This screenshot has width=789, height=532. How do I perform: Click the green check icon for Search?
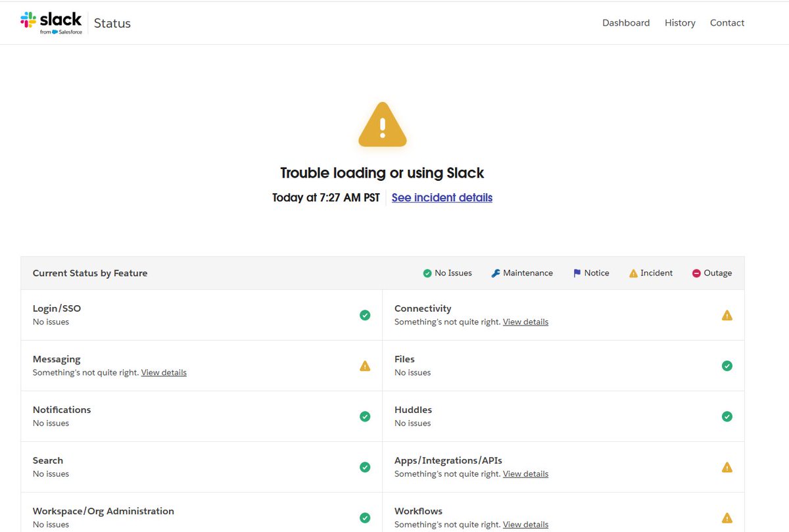coord(365,467)
